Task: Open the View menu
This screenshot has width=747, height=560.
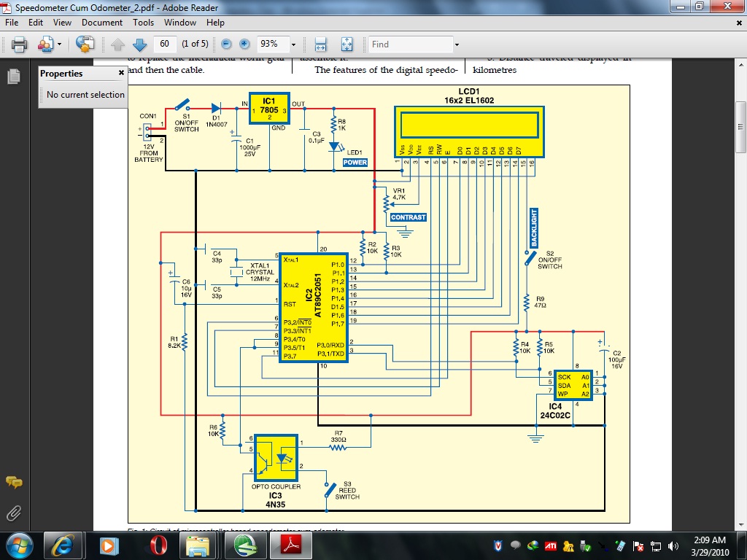Action: coord(63,23)
